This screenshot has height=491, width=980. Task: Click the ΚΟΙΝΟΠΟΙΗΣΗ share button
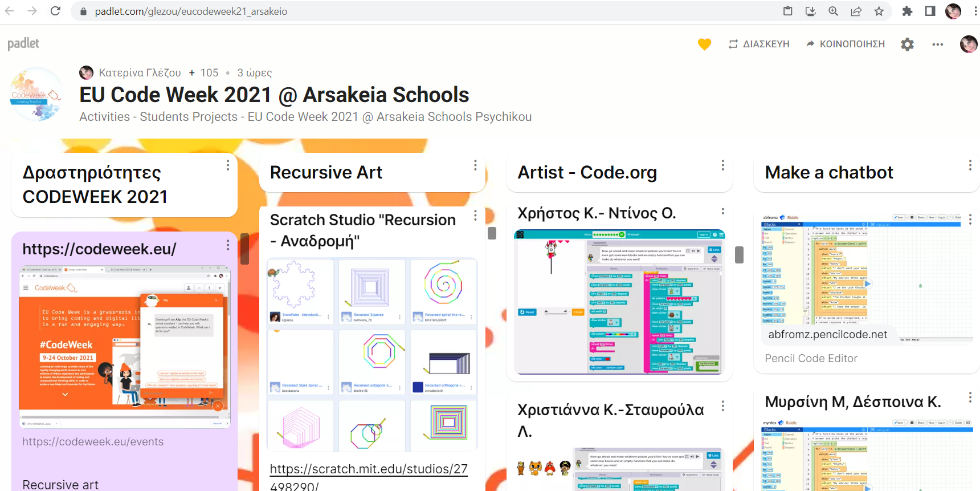tap(846, 44)
